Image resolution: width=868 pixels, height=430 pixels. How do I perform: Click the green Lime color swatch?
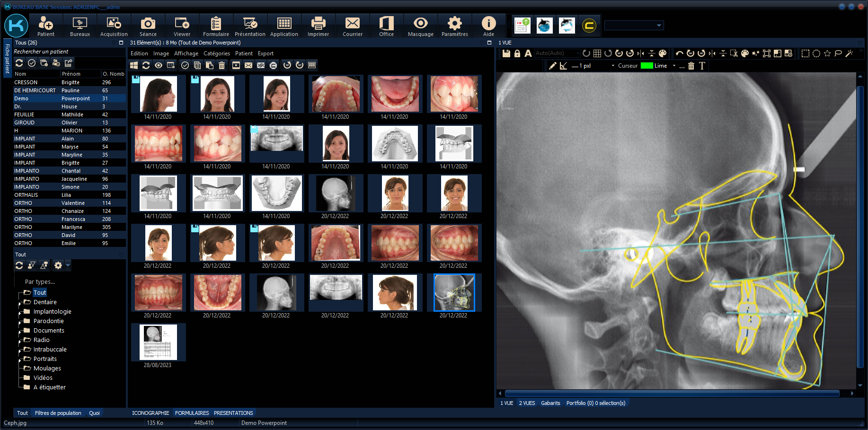tap(647, 66)
